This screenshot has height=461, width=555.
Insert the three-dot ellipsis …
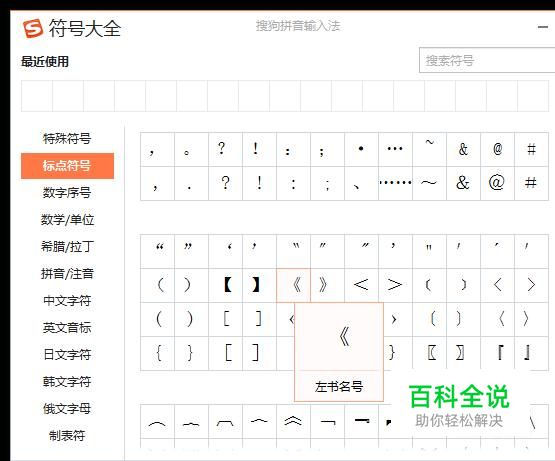[x=395, y=149]
